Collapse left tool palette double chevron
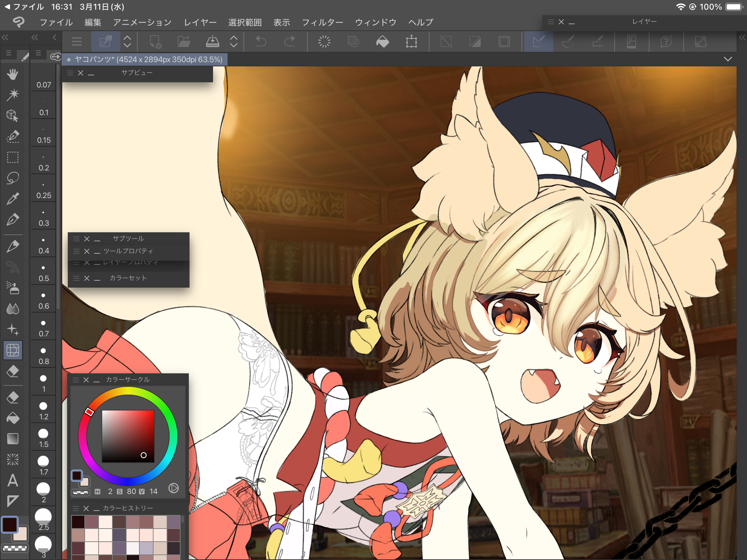The width and height of the screenshot is (747, 560). [x=5, y=37]
